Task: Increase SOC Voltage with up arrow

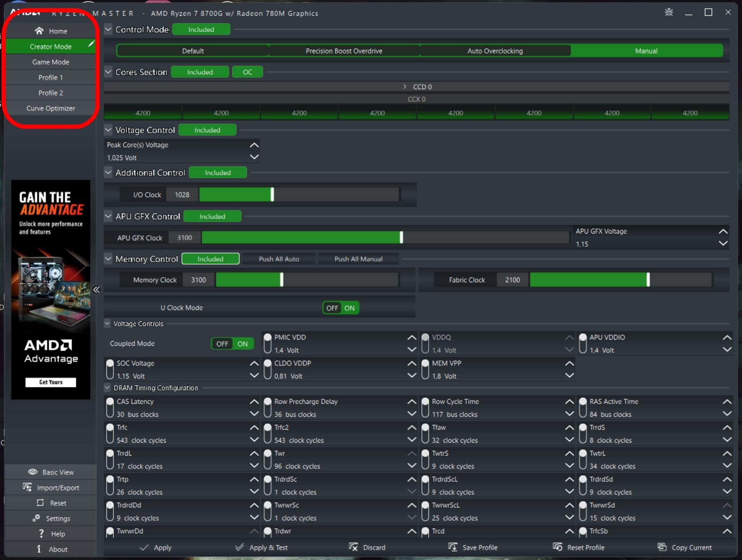Action: pyautogui.click(x=254, y=363)
